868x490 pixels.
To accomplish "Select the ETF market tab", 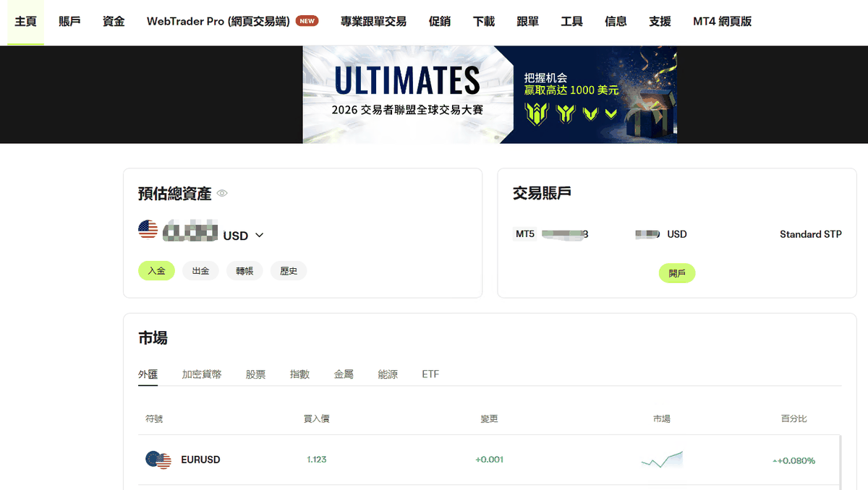I will pyautogui.click(x=430, y=374).
